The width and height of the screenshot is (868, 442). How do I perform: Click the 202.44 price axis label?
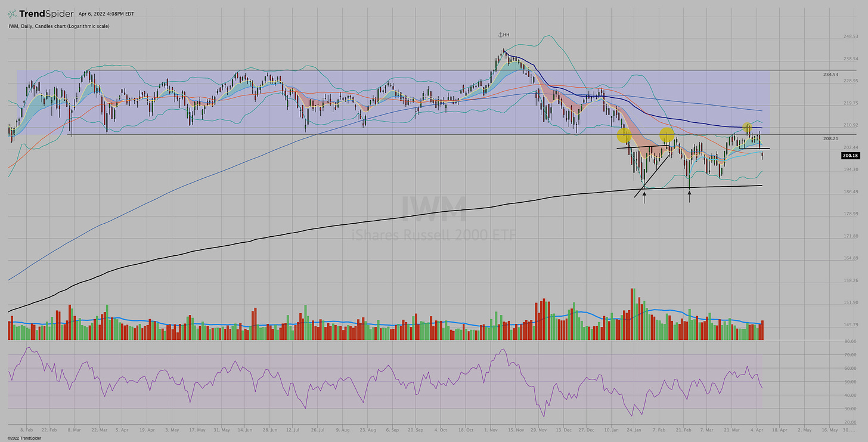[851, 147]
